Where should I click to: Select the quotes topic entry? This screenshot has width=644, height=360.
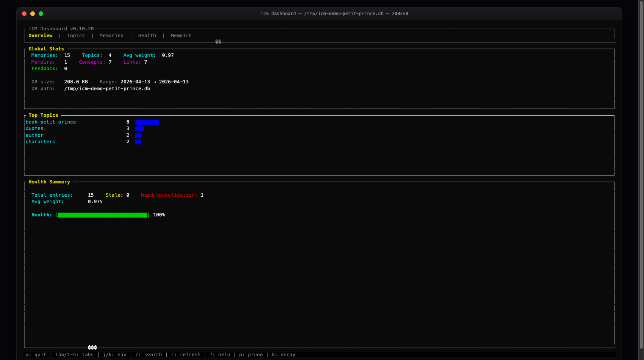pos(34,128)
